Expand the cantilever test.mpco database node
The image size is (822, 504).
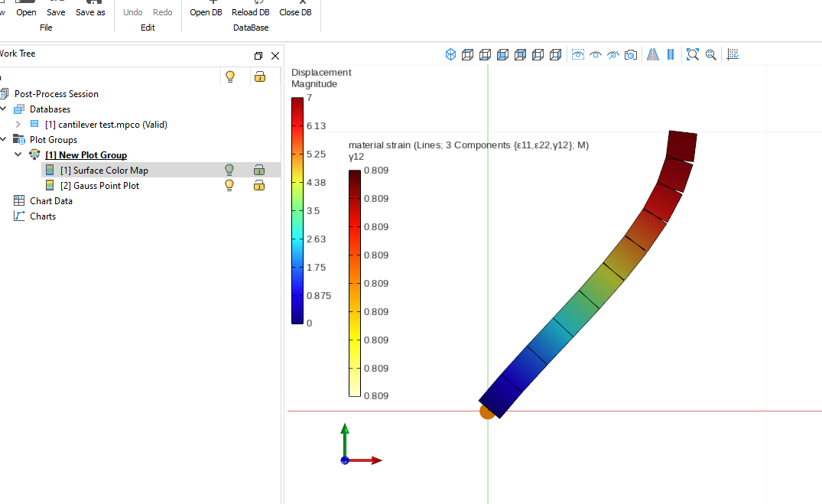pos(18,125)
